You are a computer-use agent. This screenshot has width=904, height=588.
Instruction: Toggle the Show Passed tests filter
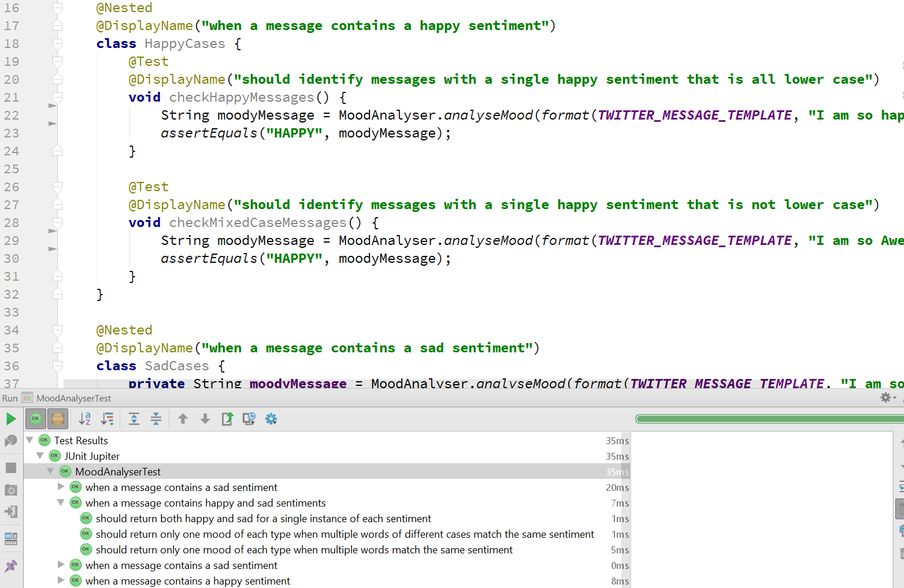tap(36, 419)
